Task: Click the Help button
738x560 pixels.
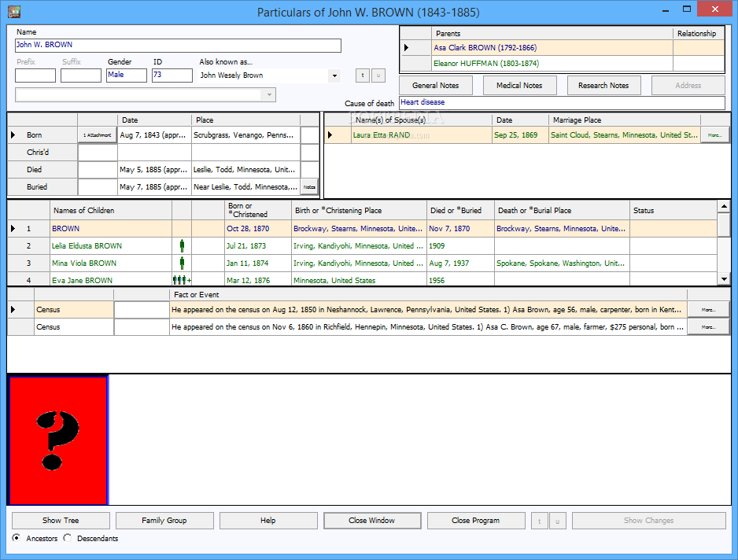Action: click(268, 521)
